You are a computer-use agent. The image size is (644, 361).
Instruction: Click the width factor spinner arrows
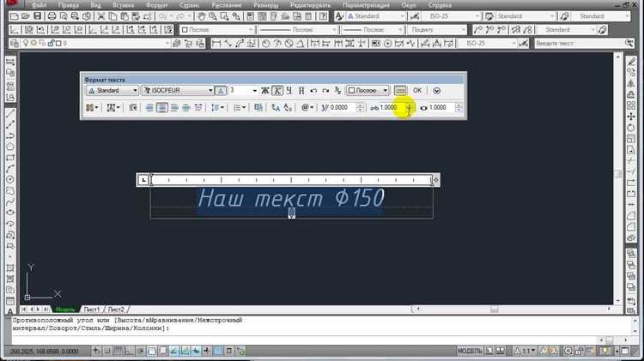click(459, 107)
